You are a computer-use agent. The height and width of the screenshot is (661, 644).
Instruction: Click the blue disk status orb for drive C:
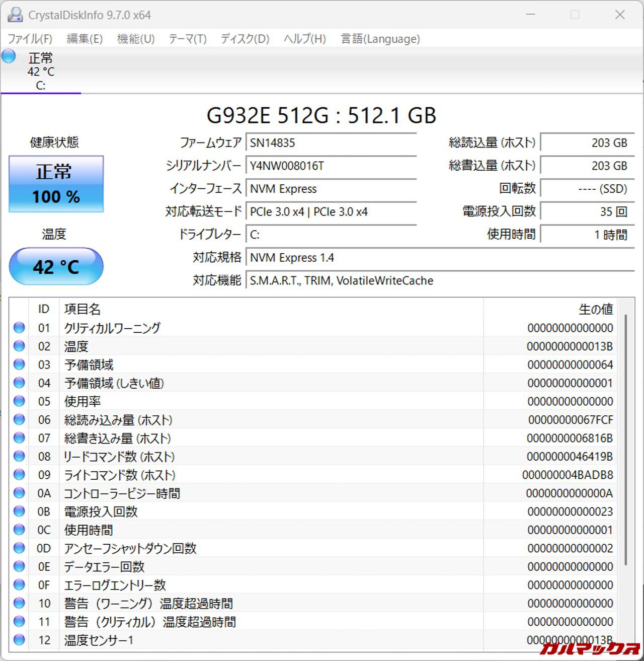pyautogui.click(x=9, y=56)
